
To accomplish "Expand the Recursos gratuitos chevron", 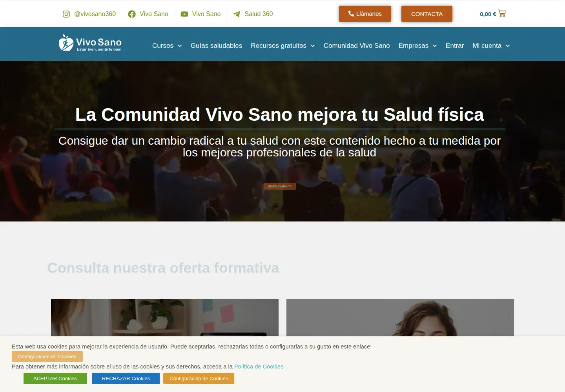I will (x=313, y=46).
